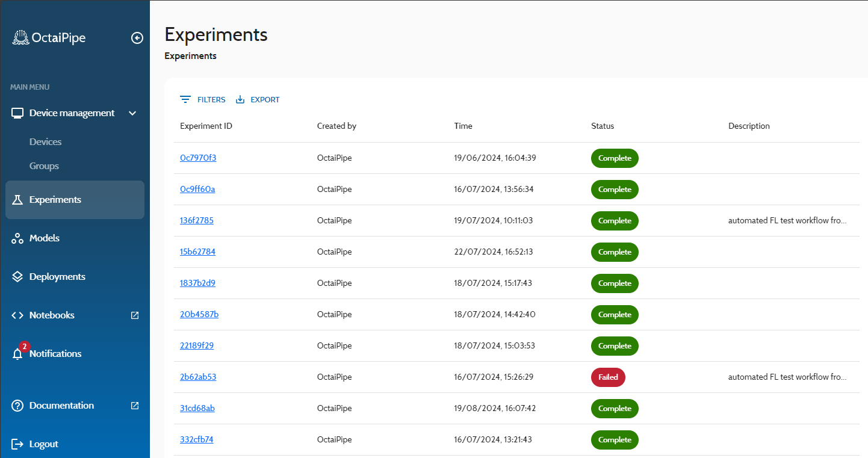Open the Documentation link
This screenshot has width=868, height=458.
[x=61, y=406]
